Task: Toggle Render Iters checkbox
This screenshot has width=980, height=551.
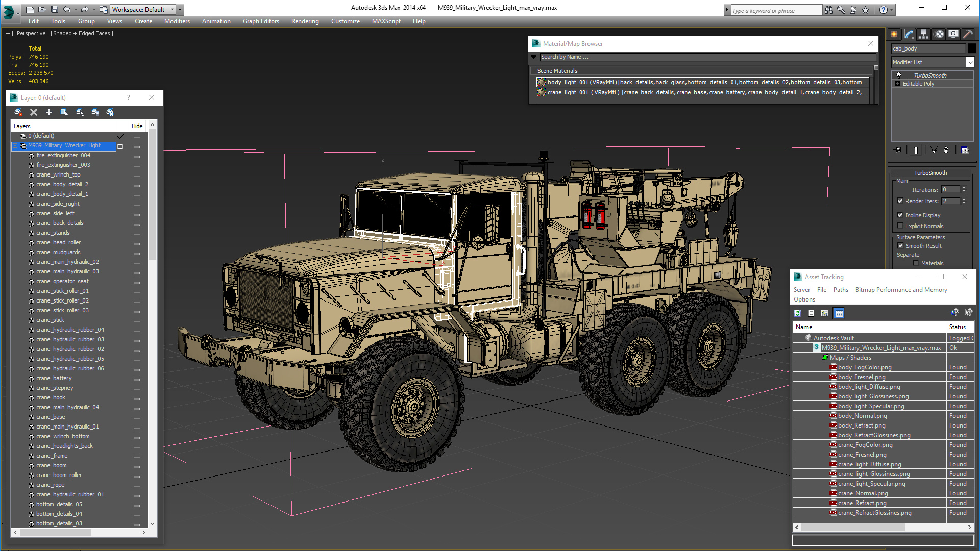Action: tap(900, 201)
